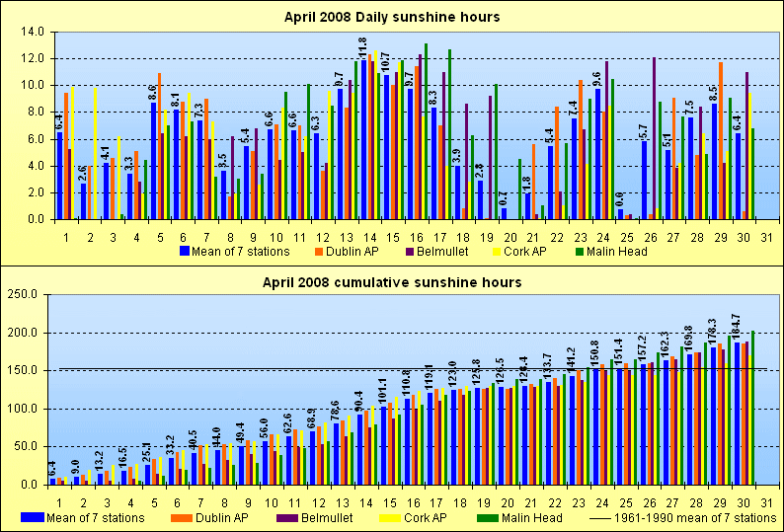Click the '10.7' data label on daily chart
This screenshot has height=532, width=784.
click(386, 62)
